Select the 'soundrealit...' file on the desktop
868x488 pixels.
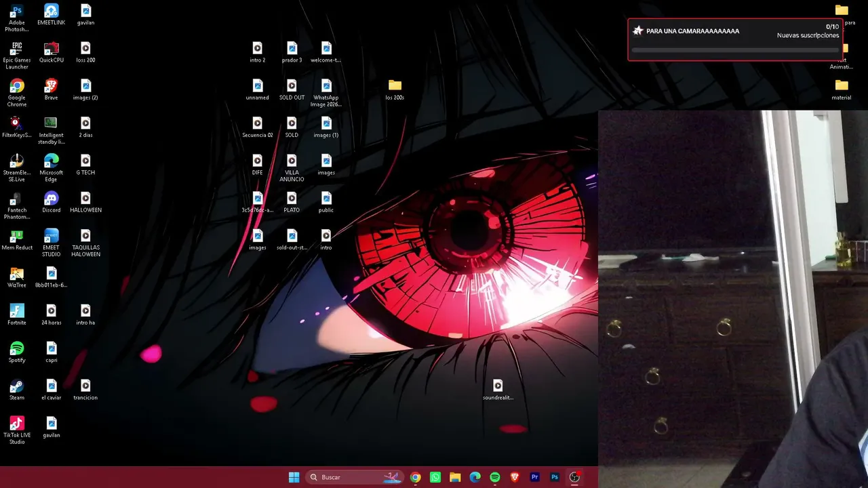point(498,390)
